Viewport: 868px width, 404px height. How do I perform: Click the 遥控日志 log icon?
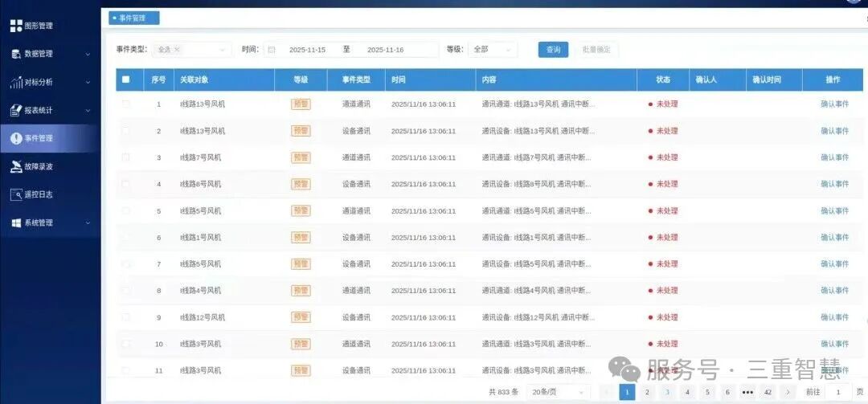[x=16, y=194]
